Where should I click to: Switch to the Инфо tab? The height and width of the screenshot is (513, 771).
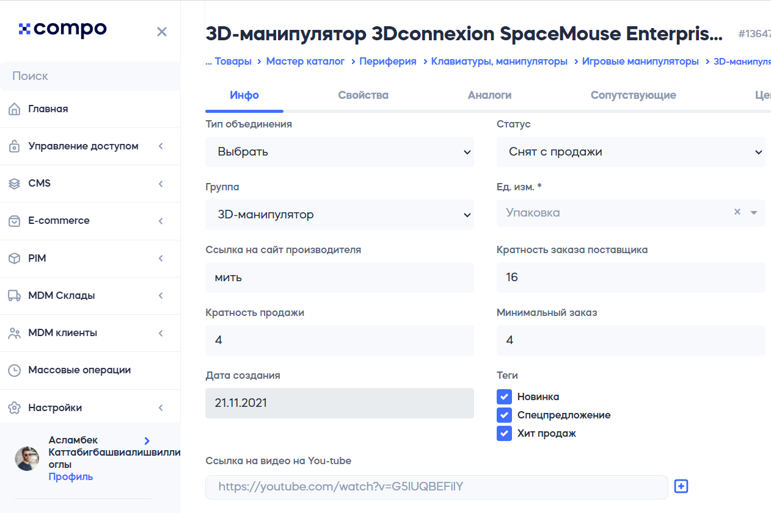click(x=244, y=95)
